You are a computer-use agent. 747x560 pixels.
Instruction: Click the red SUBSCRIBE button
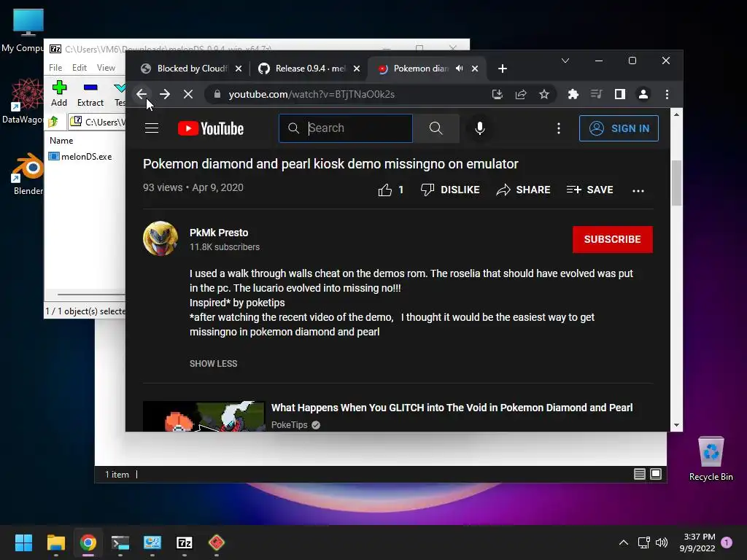click(613, 239)
